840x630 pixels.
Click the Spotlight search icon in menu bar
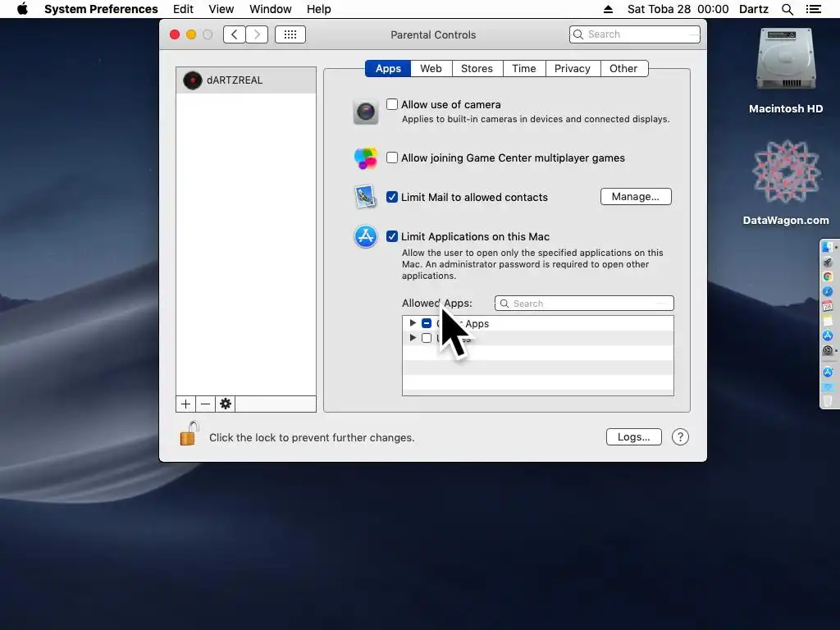tap(787, 9)
